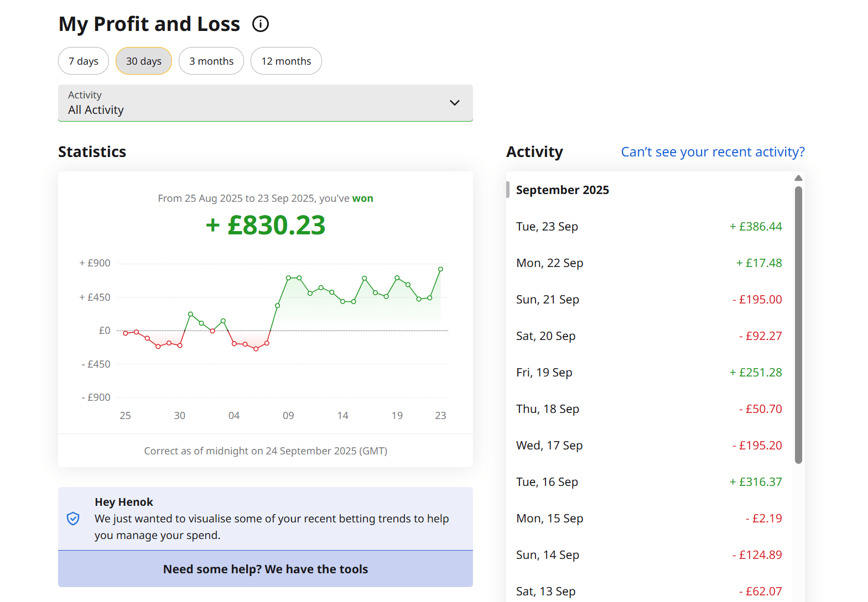Open the Tue, 16 Sep activity entry
868x602 pixels.
pos(648,482)
